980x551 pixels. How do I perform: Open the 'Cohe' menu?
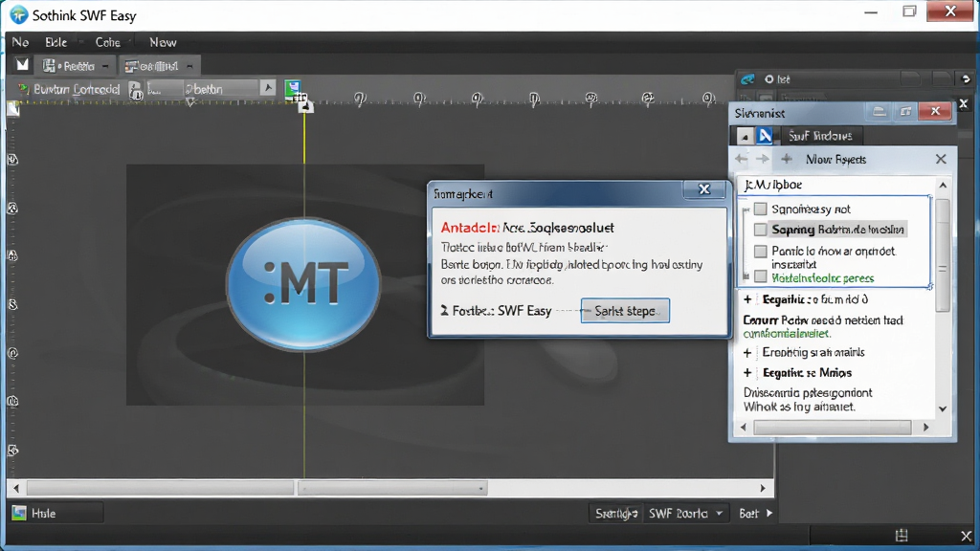coord(107,42)
